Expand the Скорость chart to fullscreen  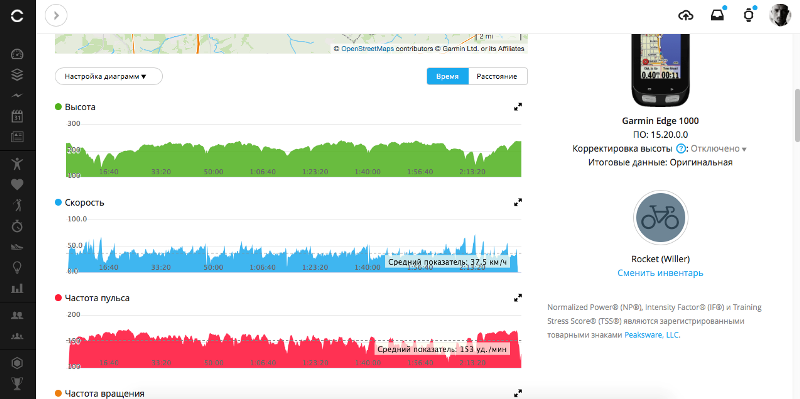pyautogui.click(x=518, y=203)
